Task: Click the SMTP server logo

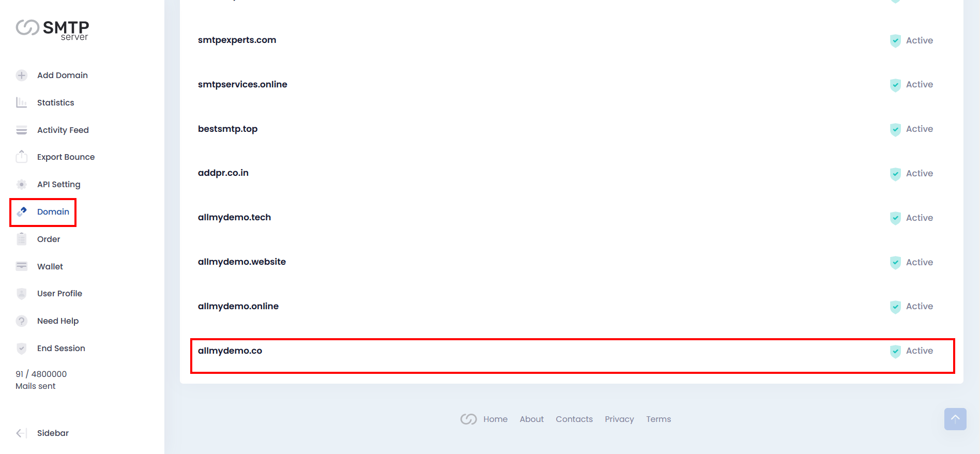Action: coord(52,29)
